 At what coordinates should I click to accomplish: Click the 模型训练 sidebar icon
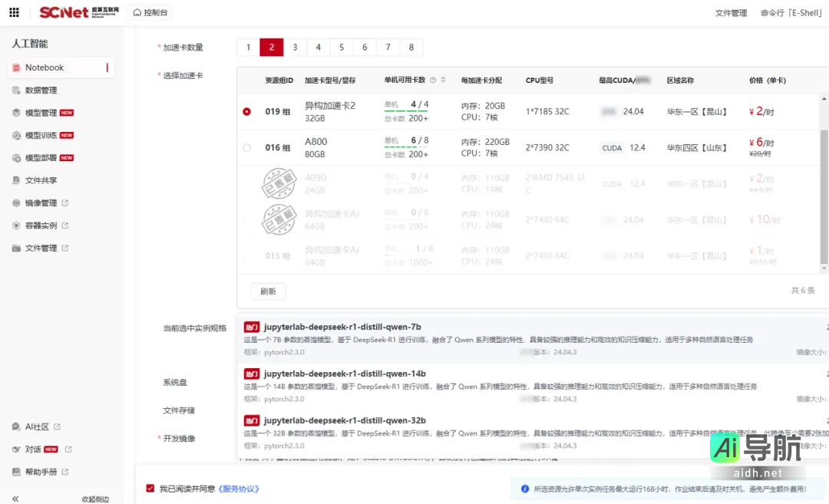coord(16,135)
